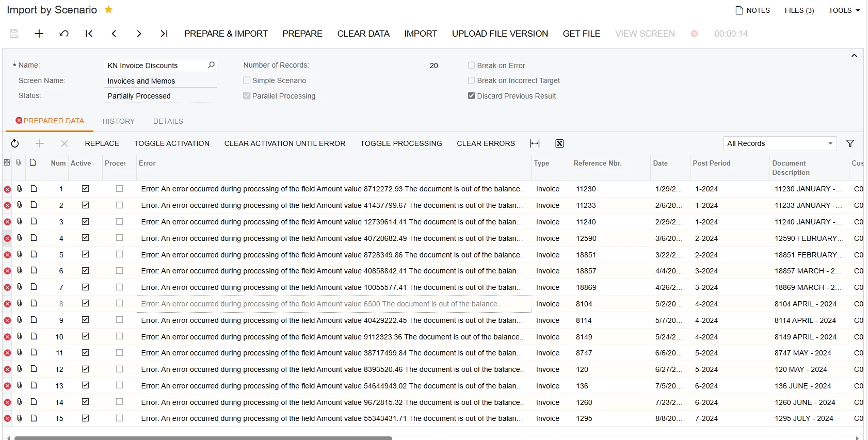Click the magnifier lookup in Name field

[x=211, y=65]
